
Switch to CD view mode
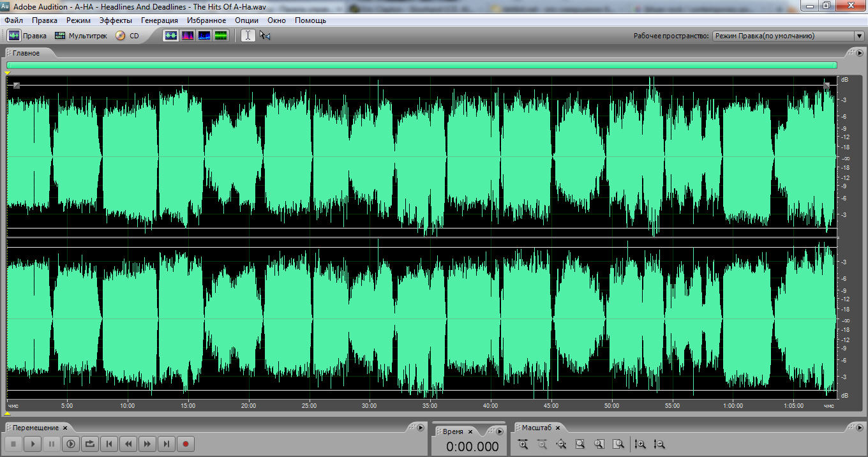pos(127,36)
